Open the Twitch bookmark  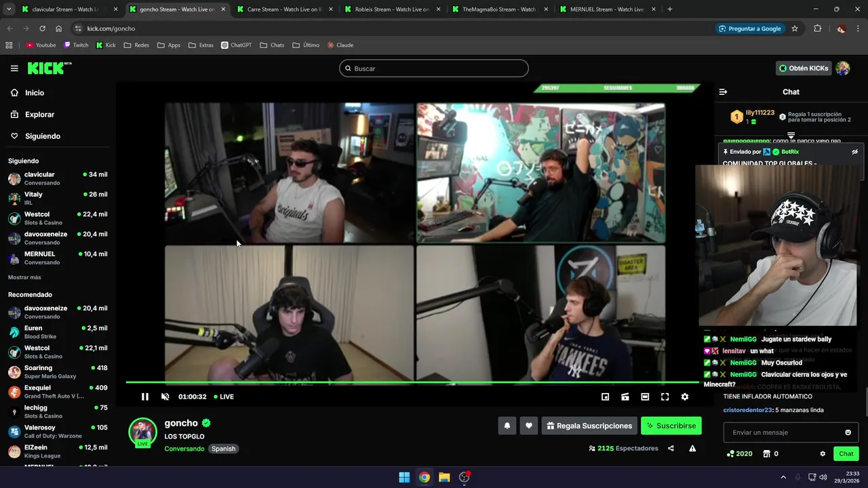[x=76, y=45]
